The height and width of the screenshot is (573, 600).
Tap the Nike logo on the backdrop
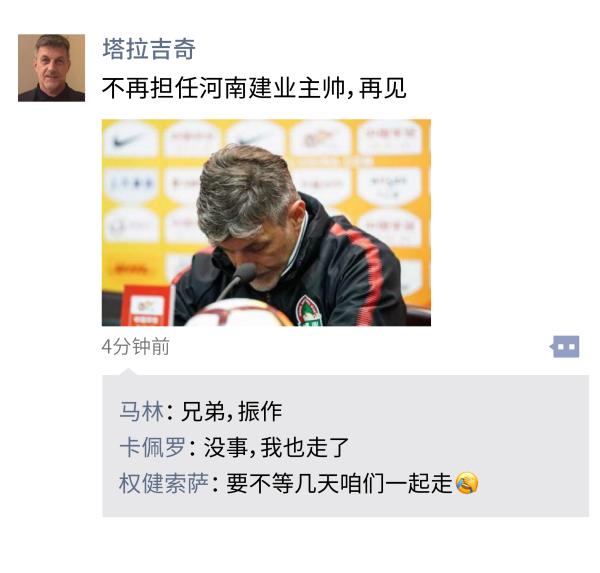click(x=129, y=141)
